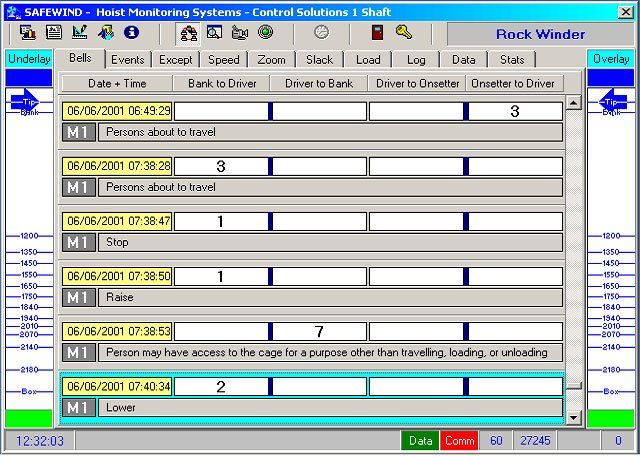
Task: Click the blue info icon in toolbar
Action: pos(131,33)
